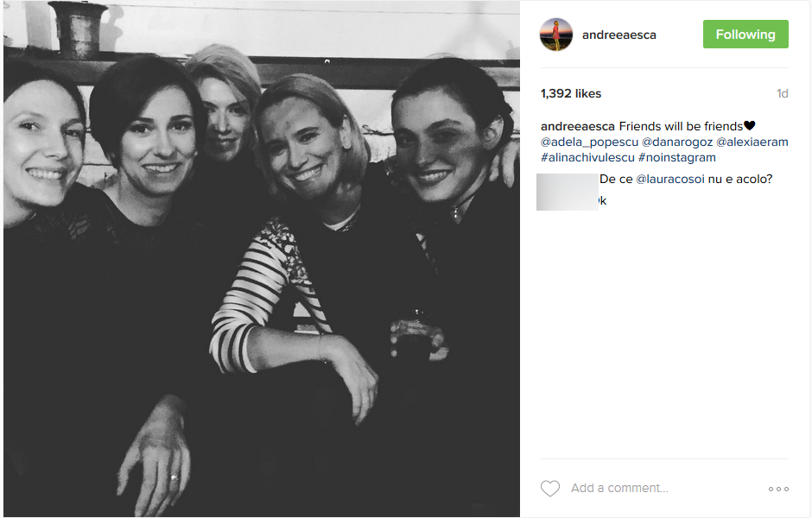
Task: Open andreeaesca username beside the avatar
Action: click(619, 35)
